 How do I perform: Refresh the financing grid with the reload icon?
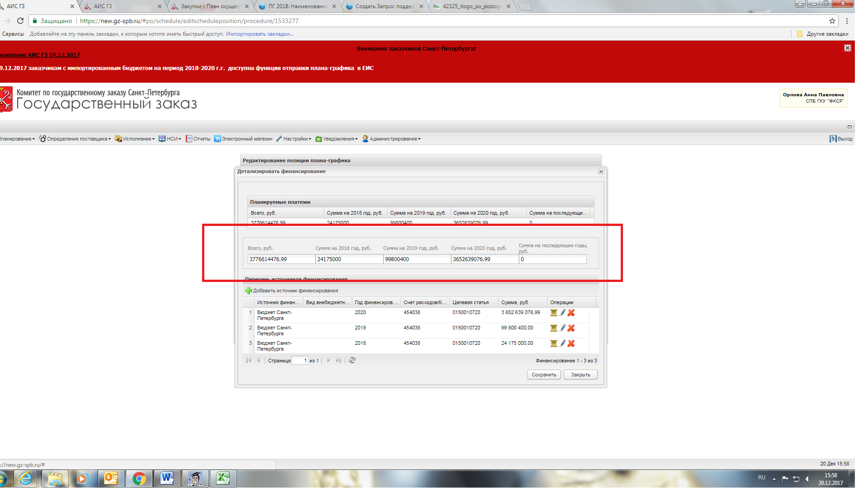click(x=352, y=360)
